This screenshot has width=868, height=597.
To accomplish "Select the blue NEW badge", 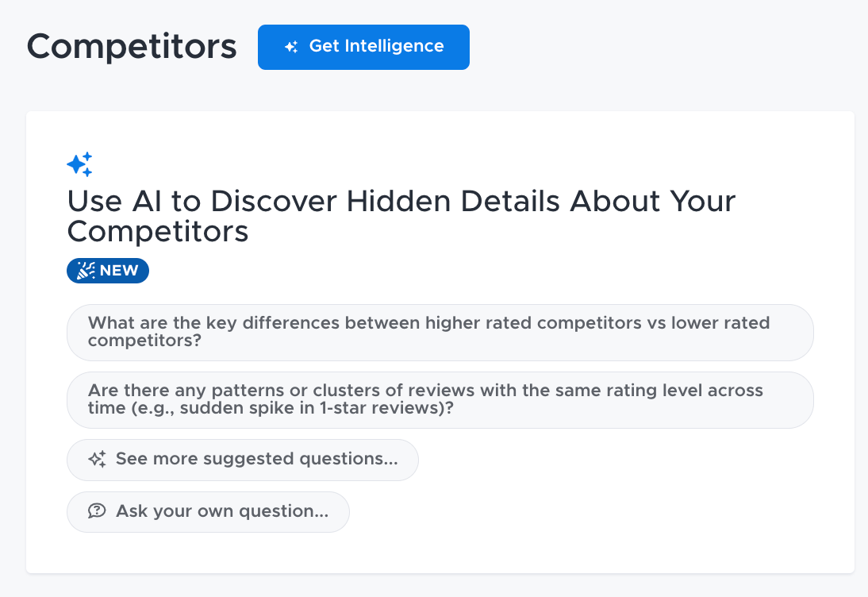I will pos(108,271).
